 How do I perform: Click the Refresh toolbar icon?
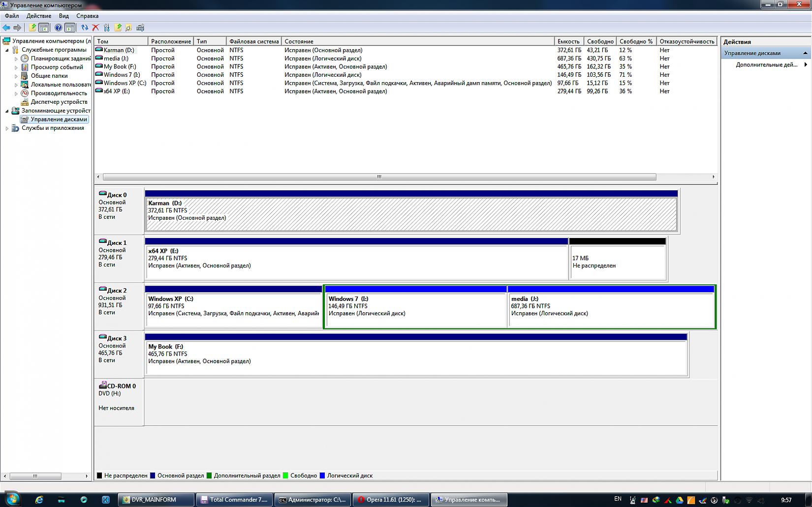click(85, 28)
